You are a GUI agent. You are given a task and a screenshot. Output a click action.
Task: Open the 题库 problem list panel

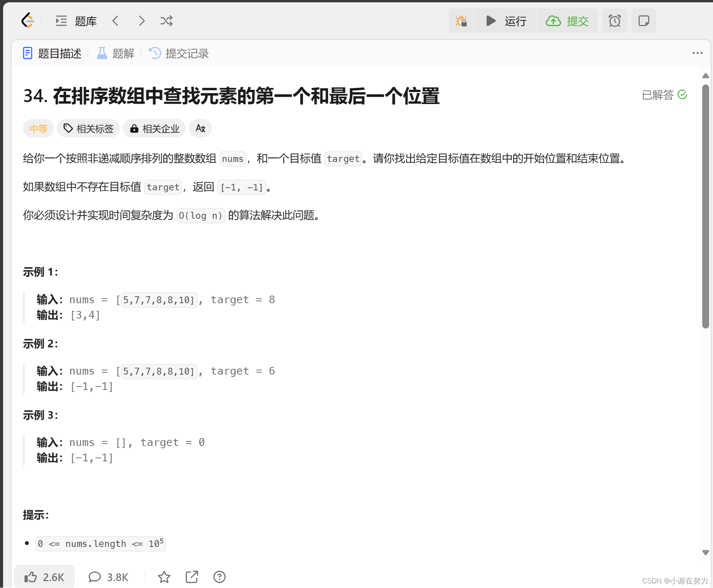click(76, 21)
